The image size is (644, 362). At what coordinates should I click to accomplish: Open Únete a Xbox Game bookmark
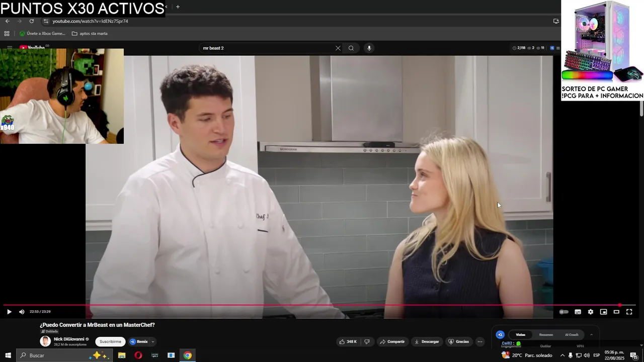pos(43,34)
